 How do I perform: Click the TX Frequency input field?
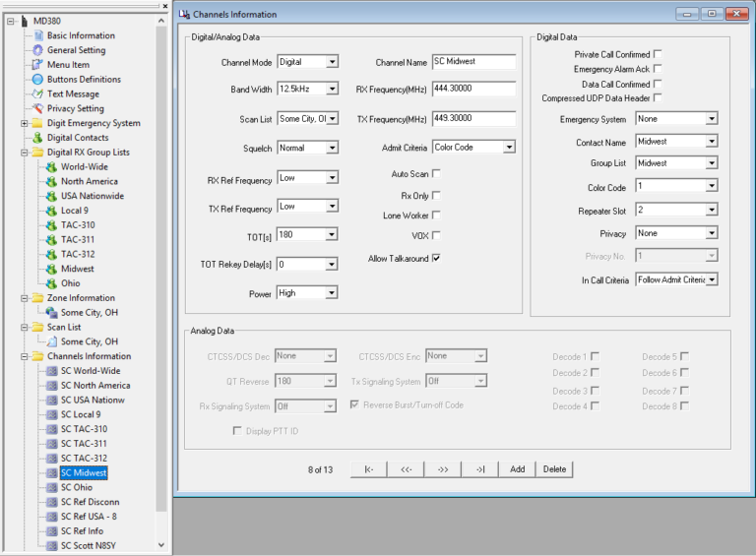tap(473, 118)
